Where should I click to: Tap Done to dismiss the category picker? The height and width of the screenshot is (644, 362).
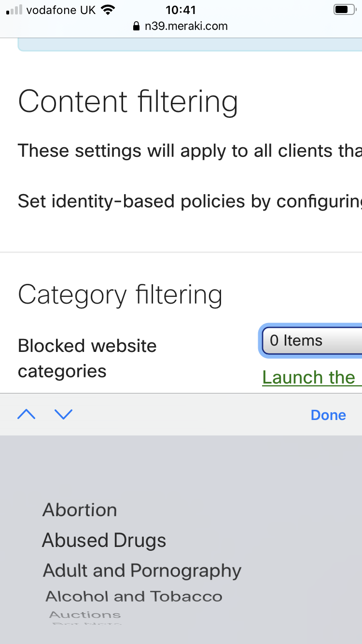[328, 415]
